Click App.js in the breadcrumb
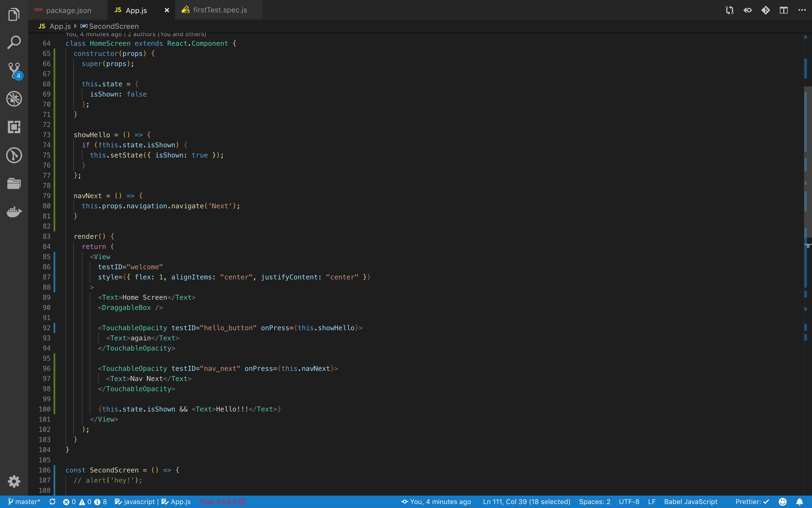Viewport: 812px width, 508px height. tap(60, 26)
